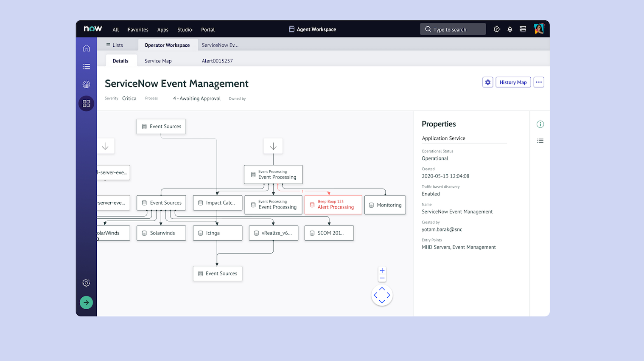644x361 pixels.
Task: Pan the map left
Action: point(375,295)
